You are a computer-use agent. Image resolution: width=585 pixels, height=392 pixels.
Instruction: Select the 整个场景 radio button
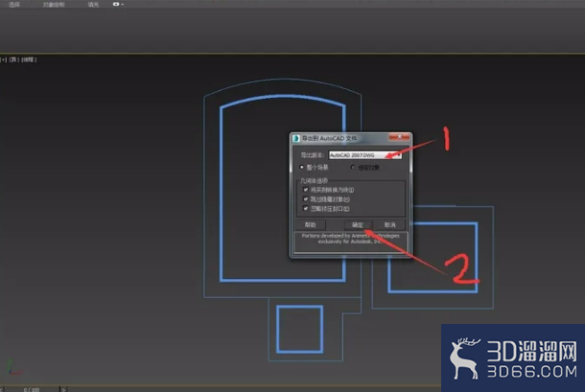tap(301, 168)
